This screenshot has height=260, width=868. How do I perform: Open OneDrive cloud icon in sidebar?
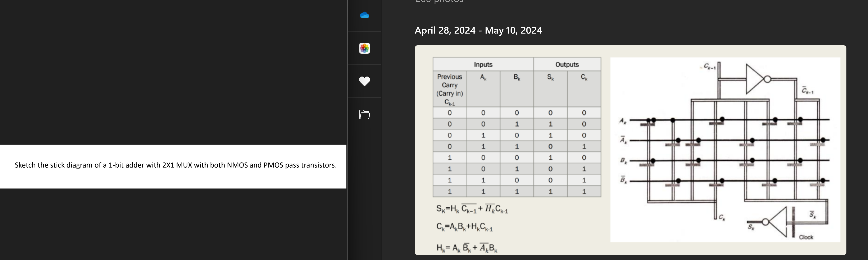[364, 15]
